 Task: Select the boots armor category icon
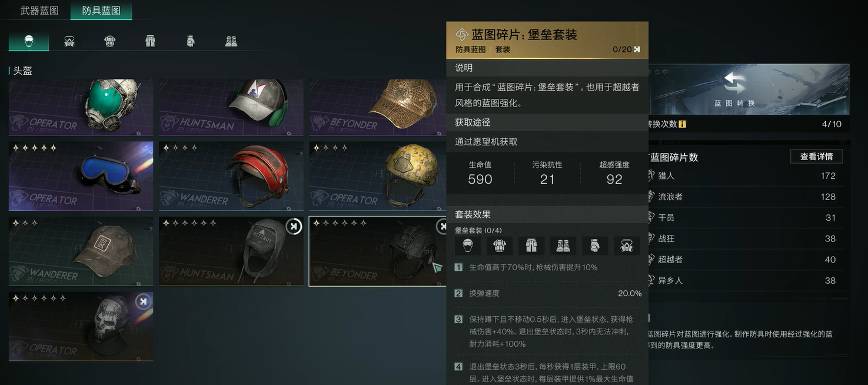coord(231,41)
